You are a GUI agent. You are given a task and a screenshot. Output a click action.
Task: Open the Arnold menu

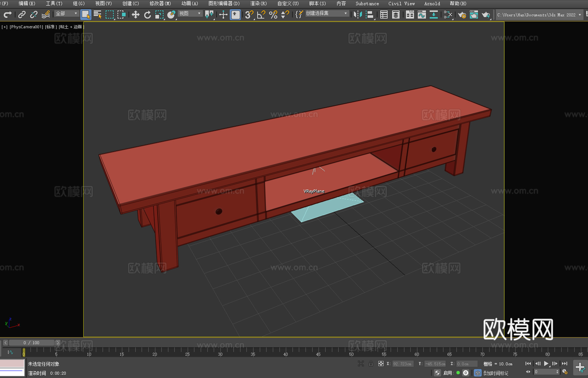pyautogui.click(x=432, y=3)
